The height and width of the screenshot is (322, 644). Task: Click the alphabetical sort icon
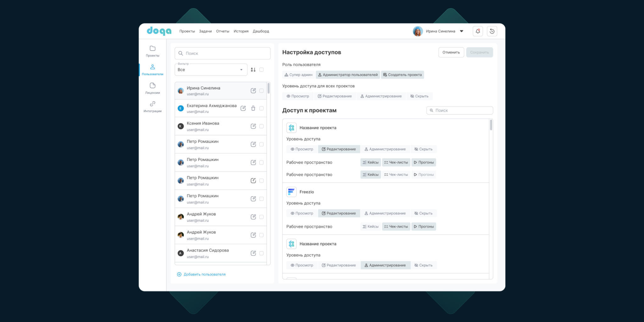[253, 70]
